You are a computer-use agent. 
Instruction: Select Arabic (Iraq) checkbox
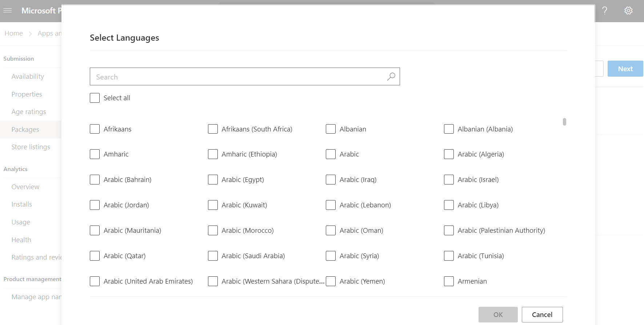[x=331, y=180]
